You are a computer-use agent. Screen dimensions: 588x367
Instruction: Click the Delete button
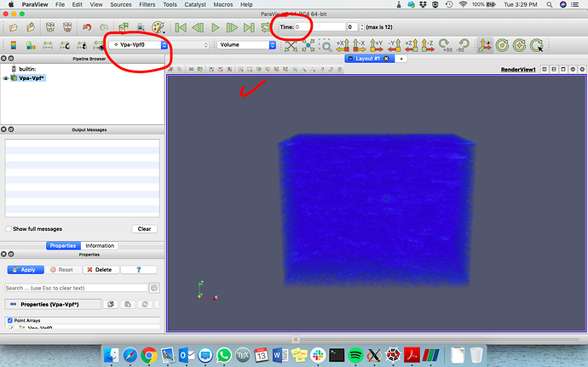(101, 270)
